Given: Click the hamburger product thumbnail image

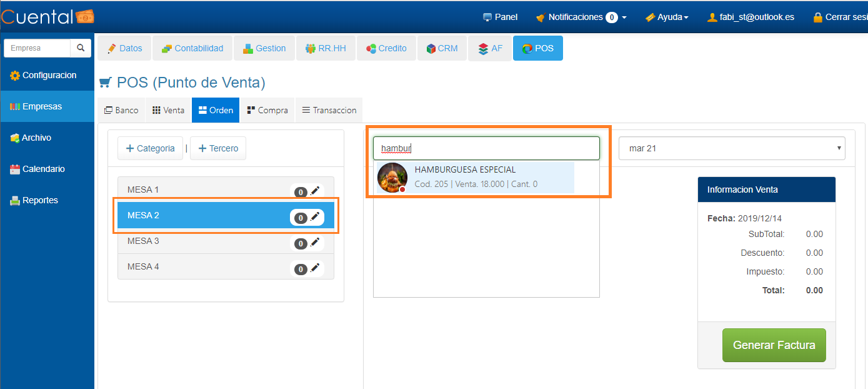Looking at the screenshot, I should 392,178.
